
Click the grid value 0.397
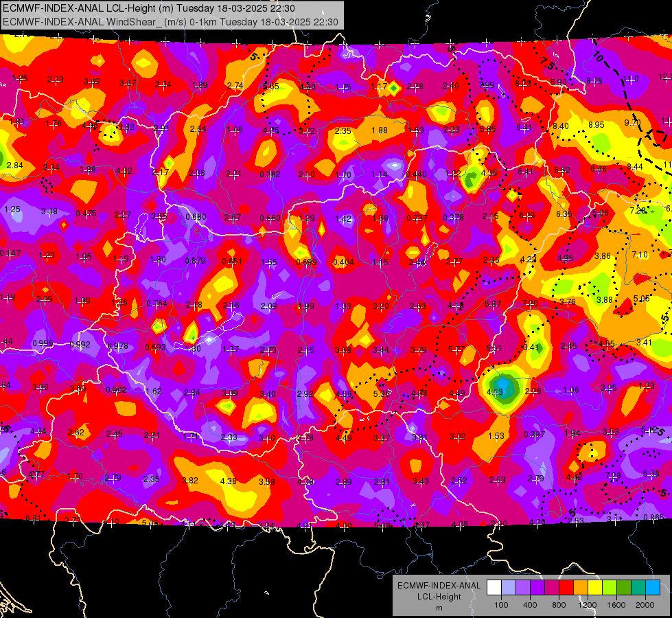[x=535, y=435]
